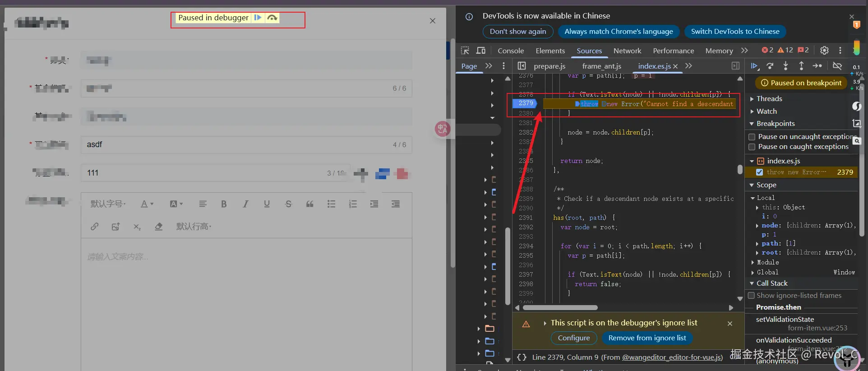The width and height of the screenshot is (868, 371).
Task: Toggle the Sources navigator sidebar
Action: click(x=522, y=66)
